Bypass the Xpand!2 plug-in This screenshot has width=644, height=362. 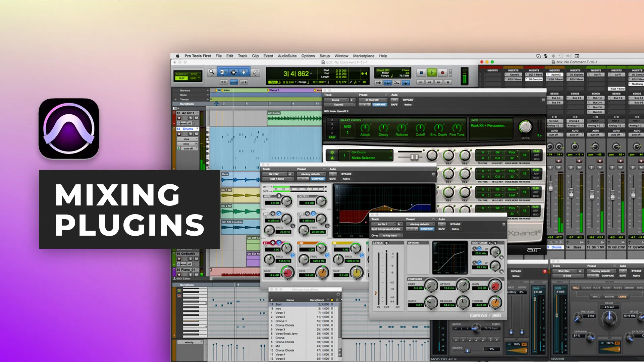pyautogui.click(x=408, y=100)
